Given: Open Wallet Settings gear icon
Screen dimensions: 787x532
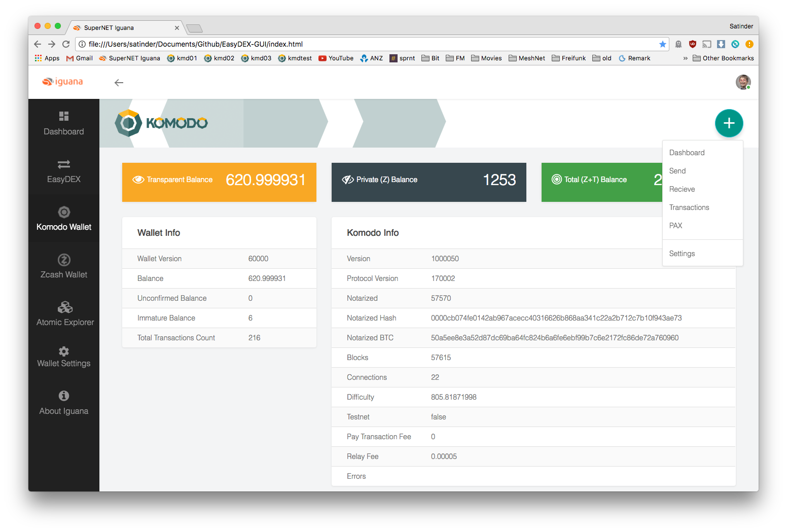Looking at the screenshot, I should pos(64,351).
